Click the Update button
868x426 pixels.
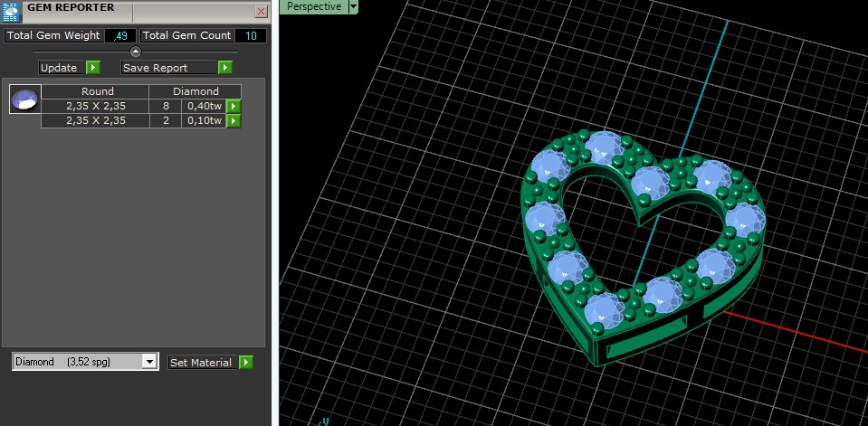point(61,68)
